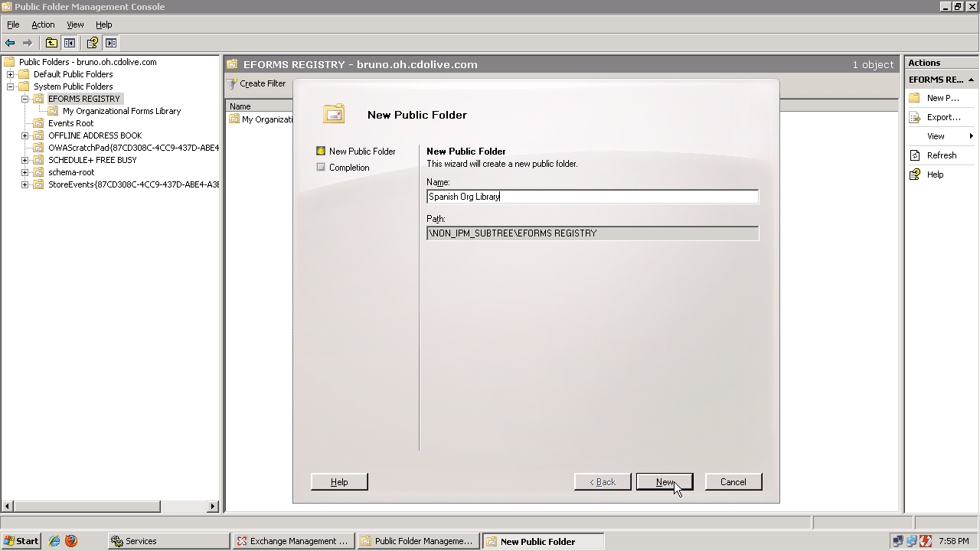Toggle the Show/Hide Console Tree toolbar icon
This screenshot has width=980, height=551.
pyautogui.click(x=69, y=43)
